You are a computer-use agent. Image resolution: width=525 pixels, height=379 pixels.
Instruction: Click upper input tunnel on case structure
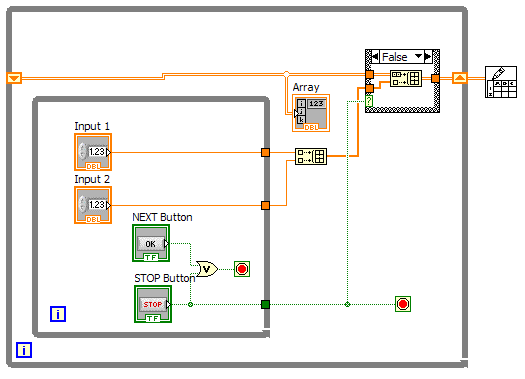(x=369, y=74)
